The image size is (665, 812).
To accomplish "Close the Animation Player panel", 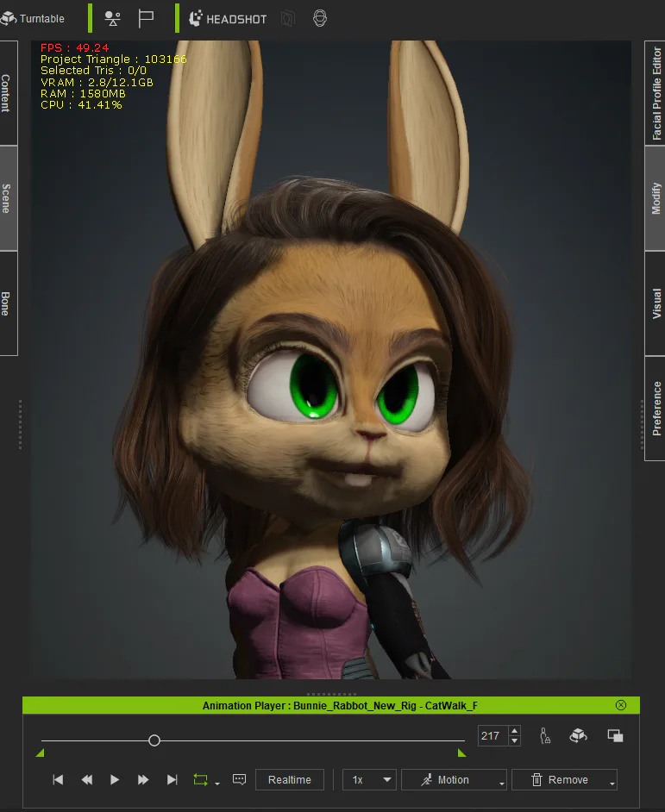I will pos(621,705).
